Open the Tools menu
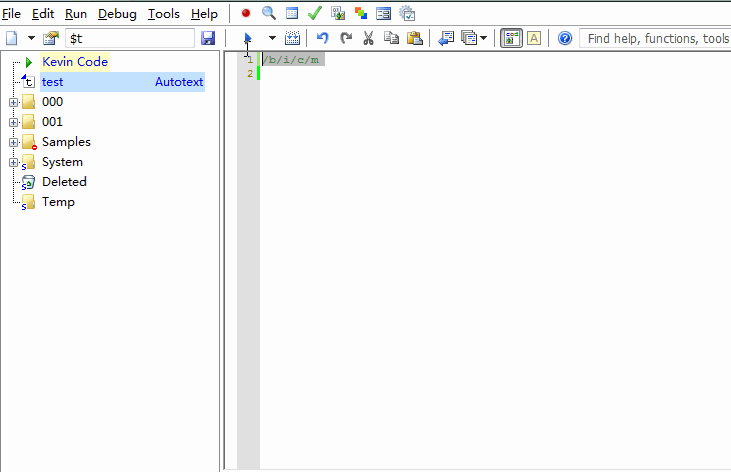731x472 pixels. pyautogui.click(x=164, y=14)
